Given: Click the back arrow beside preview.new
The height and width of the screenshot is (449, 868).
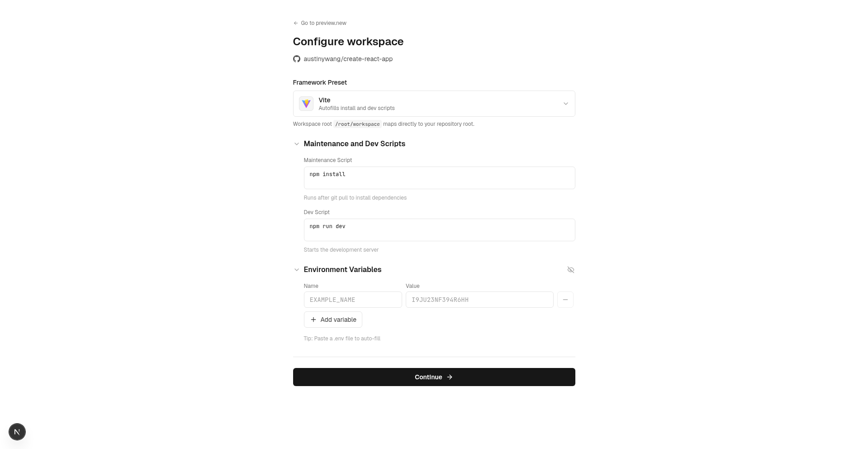Looking at the screenshot, I should [x=295, y=23].
